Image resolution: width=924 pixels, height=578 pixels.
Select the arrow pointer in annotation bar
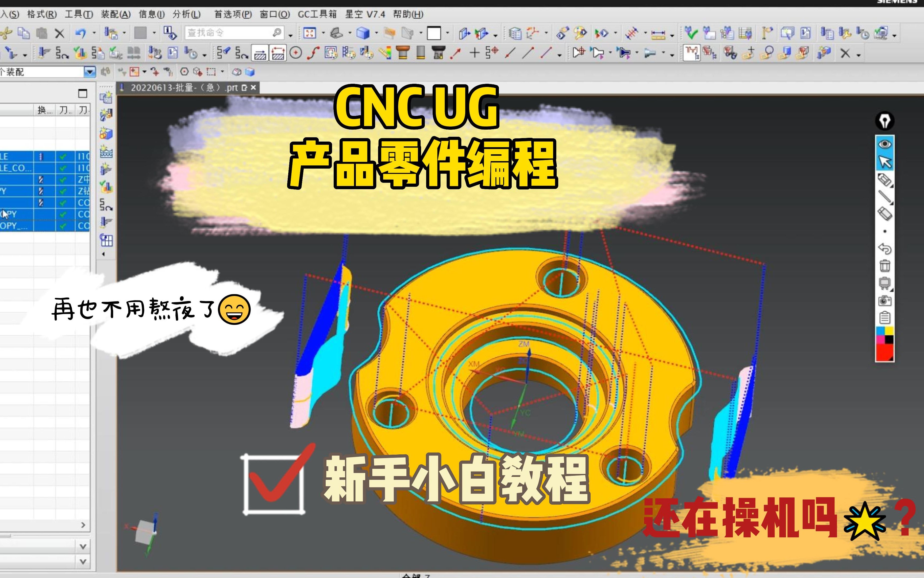click(885, 162)
